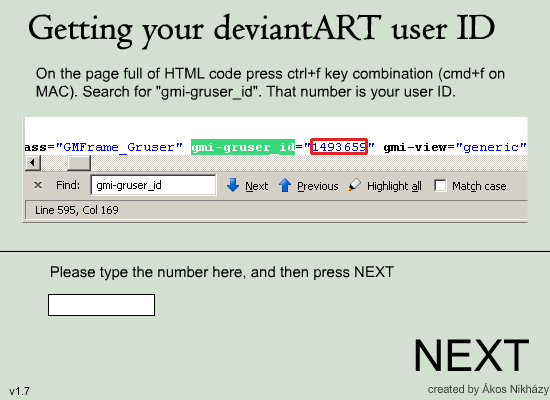Click the blue up-arrow Previous button

(x=309, y=185)
